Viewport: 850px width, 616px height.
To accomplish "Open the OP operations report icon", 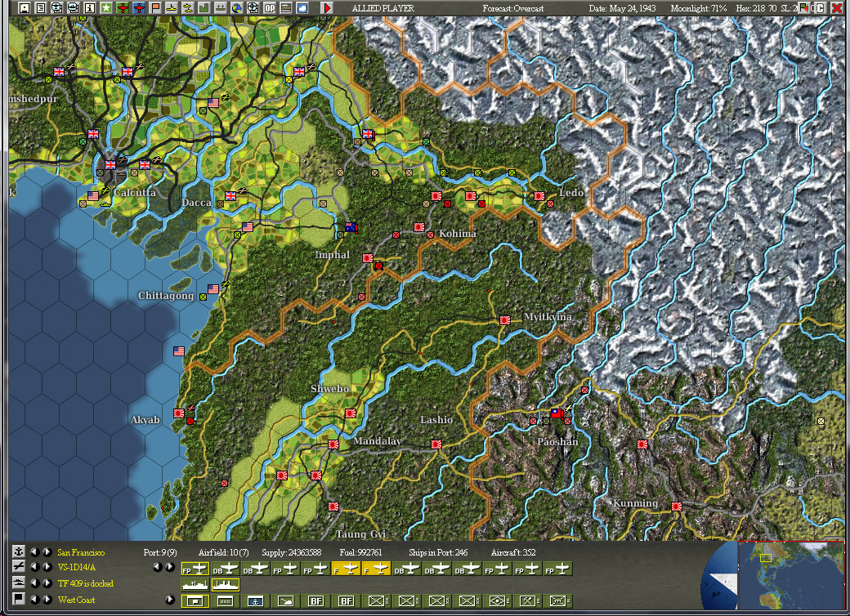I will click(x=270, y=7).
